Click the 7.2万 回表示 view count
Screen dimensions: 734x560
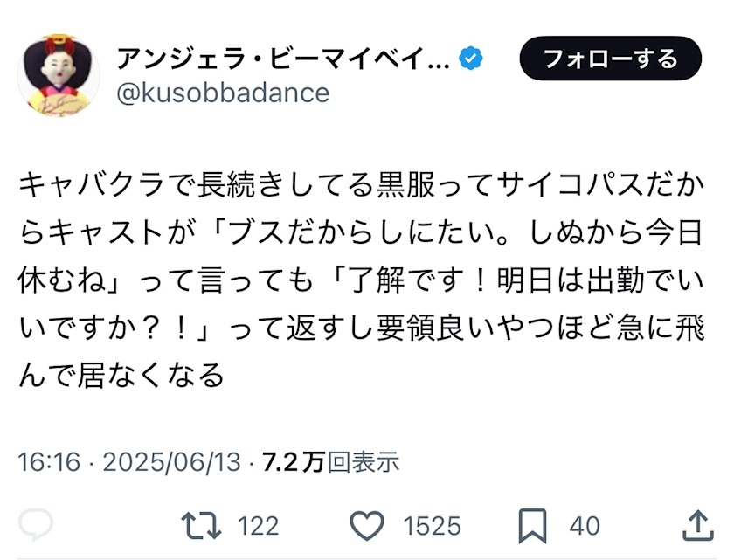(331, 462)
